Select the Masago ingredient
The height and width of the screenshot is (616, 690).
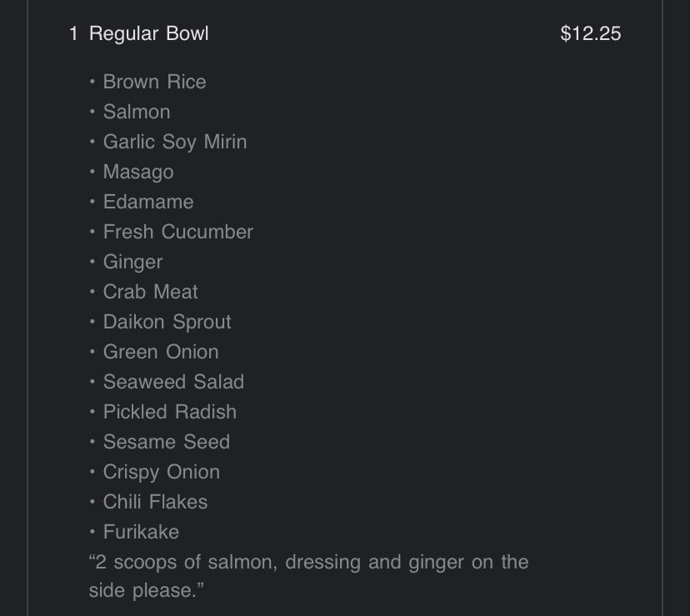[x=138, y=172]
